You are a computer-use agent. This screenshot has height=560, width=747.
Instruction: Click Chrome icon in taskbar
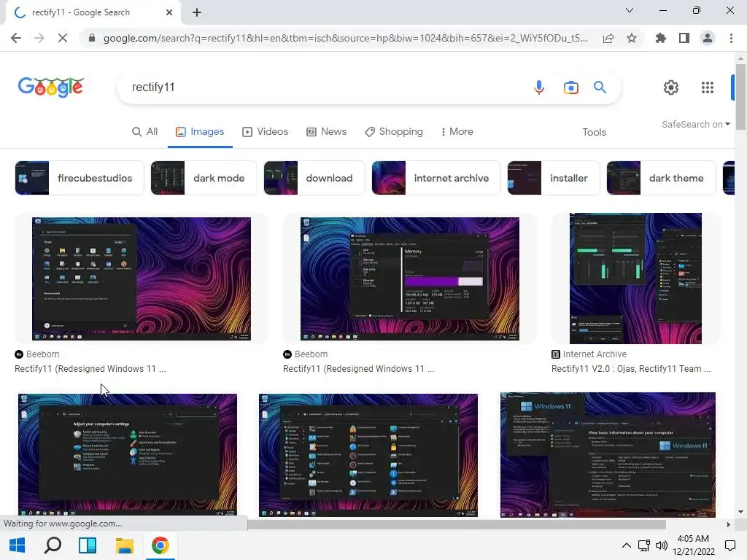(x=160, y=545)
